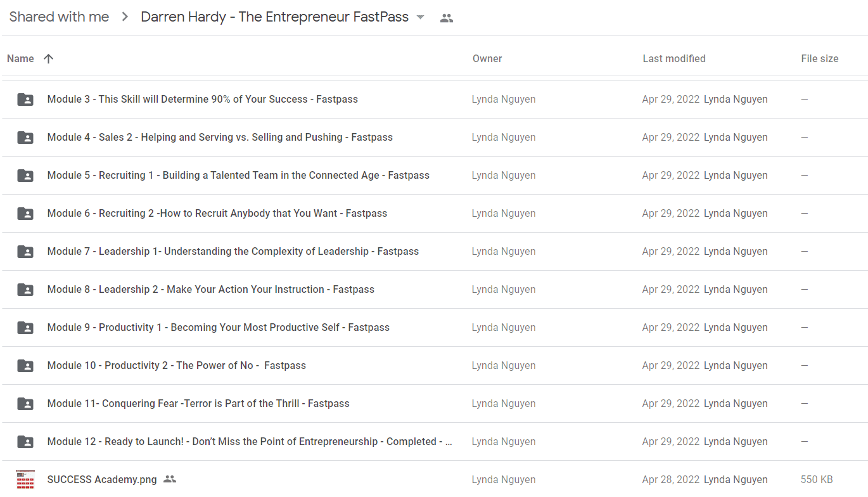Go back to Shared with me
Viewport: 868px width, 497px height.
point(59,17)
